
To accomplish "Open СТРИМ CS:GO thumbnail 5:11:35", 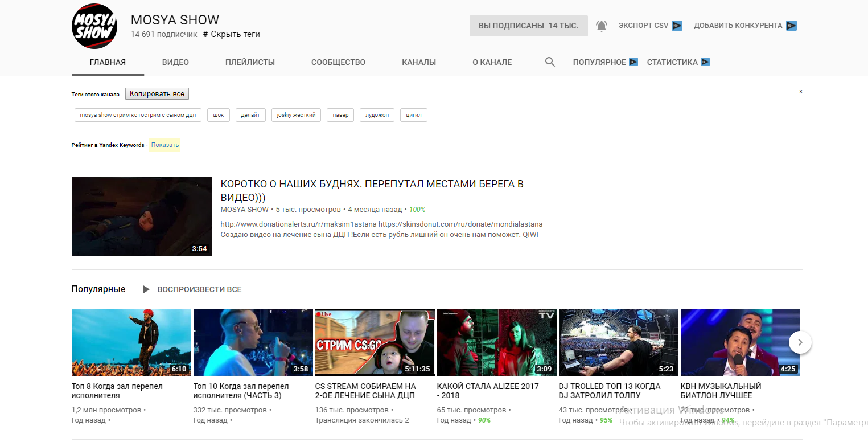I will tap(375, 342).
